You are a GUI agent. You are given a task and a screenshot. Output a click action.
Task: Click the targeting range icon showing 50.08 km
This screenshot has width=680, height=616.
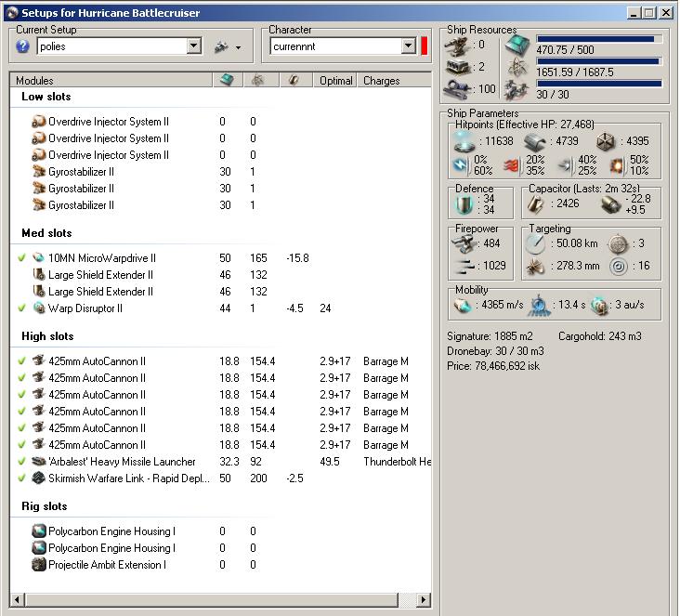(536, 243)
